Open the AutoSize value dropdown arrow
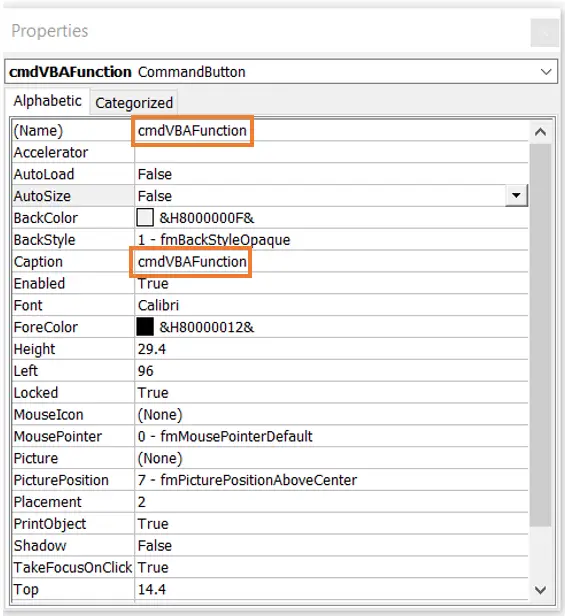Screen dimensions: 565x616 516,195
